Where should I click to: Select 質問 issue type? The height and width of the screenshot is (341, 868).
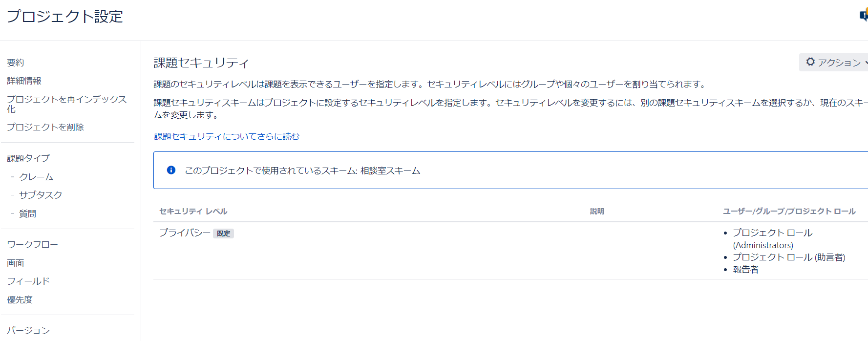point(28,213)
